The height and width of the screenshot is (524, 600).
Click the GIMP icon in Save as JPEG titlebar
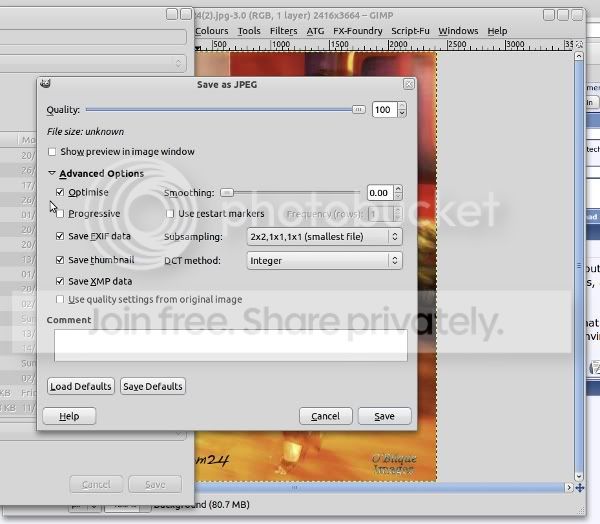point(46,85)
